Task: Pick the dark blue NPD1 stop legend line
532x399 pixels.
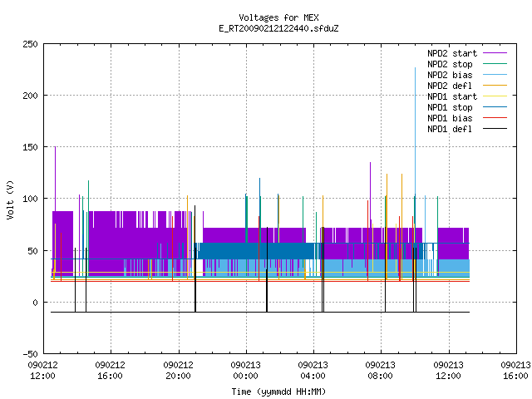Action: (495, 107)
